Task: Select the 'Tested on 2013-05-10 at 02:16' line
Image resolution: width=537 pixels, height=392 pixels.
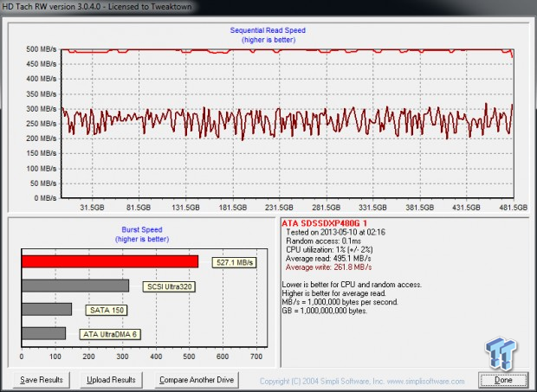Action: [x=335, y=232]
